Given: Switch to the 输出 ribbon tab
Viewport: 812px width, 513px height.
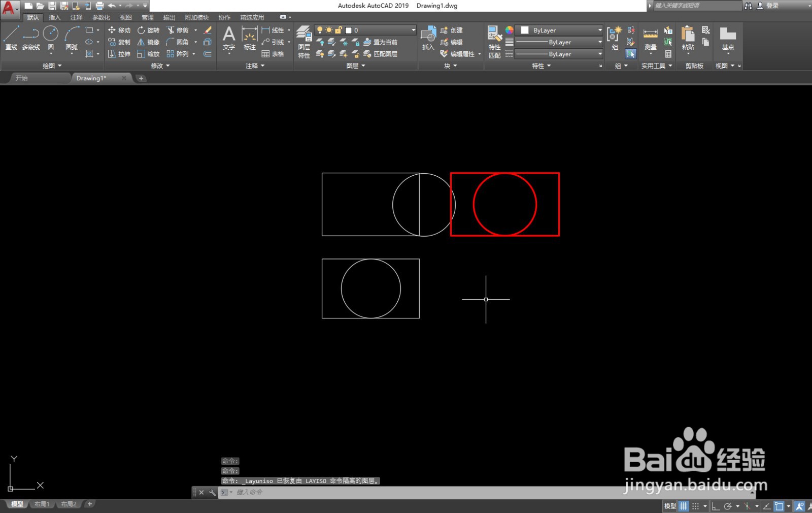Looking at the screenshot, I should pos(169,17).
